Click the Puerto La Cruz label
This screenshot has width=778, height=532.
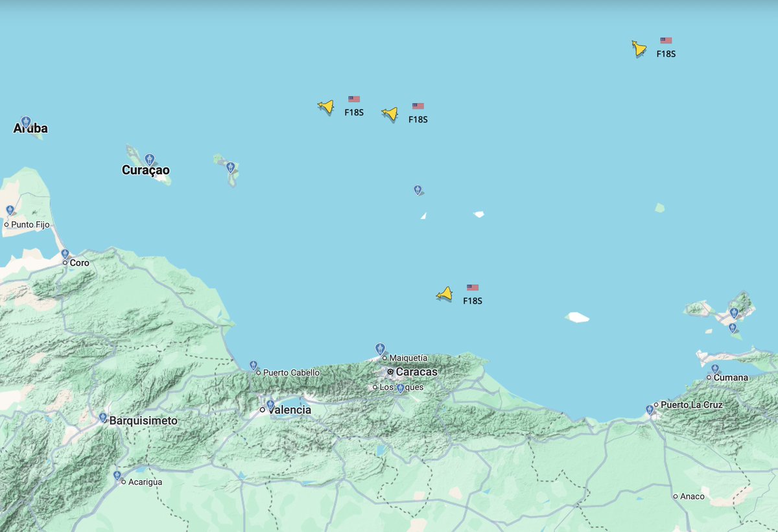692,405
